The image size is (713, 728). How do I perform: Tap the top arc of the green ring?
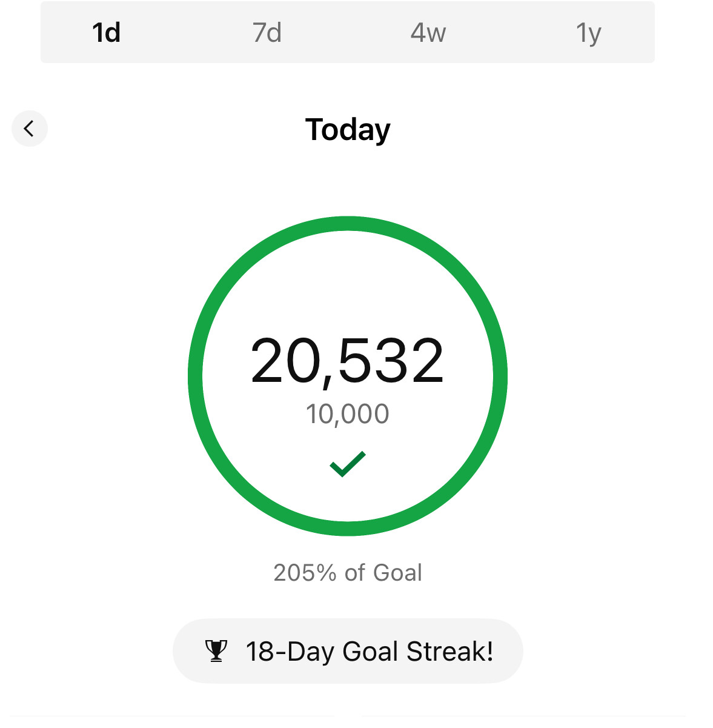[348, 223]
